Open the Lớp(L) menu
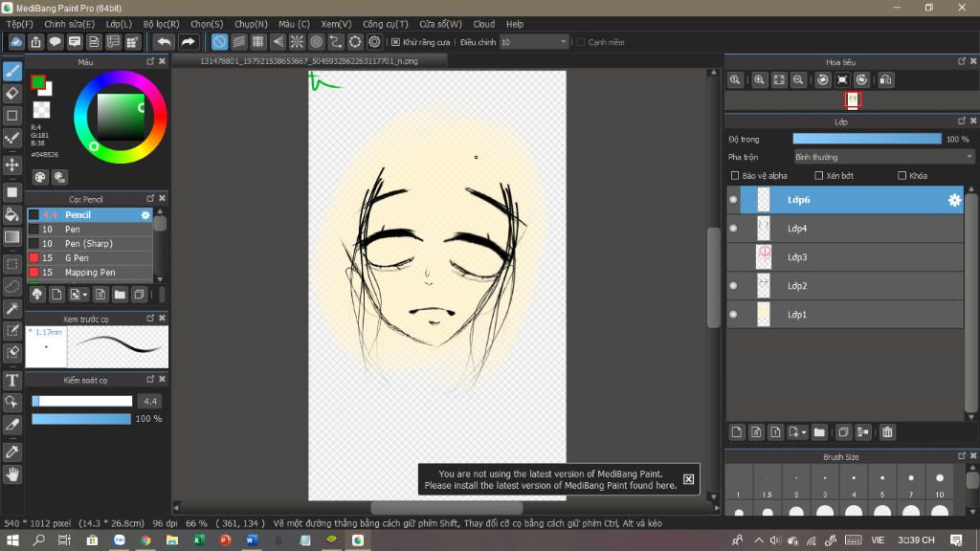The width and height of the screenshot is (980, 551). point(119,24)
